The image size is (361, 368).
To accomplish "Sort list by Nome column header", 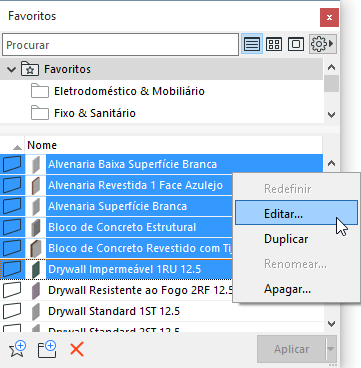I will tap(42, 145).
